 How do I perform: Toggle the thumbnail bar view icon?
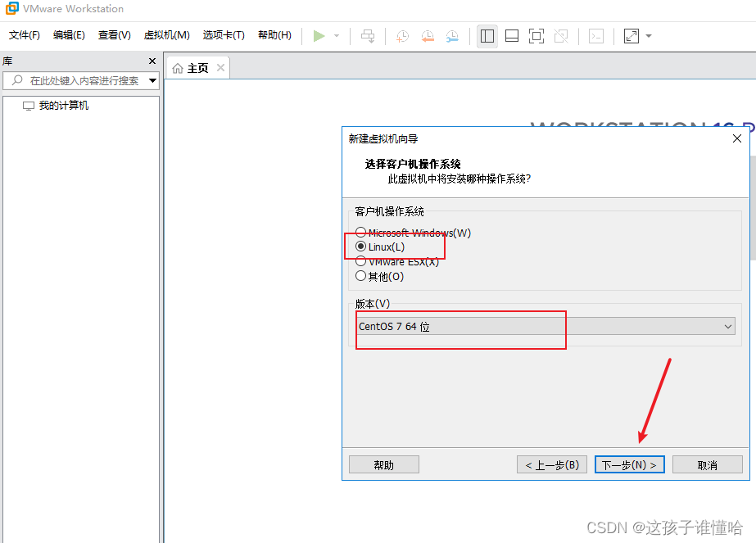click(x=512, y=36)
